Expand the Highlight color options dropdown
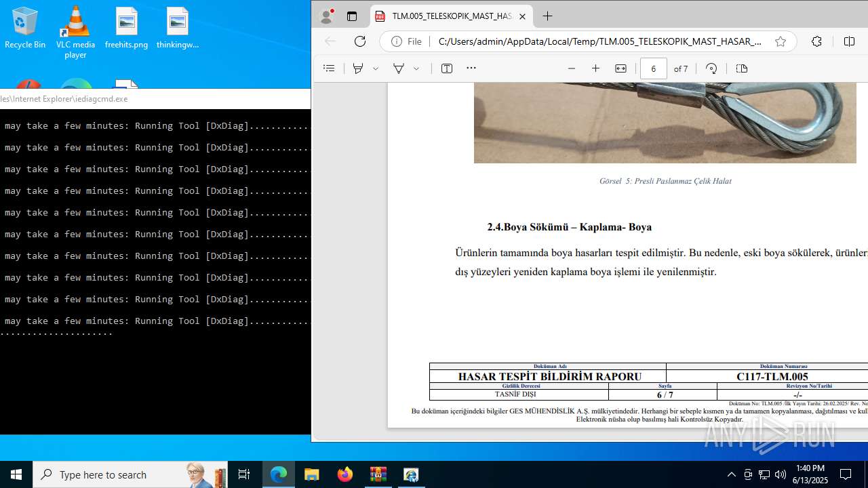The width and height of the screenshot is (868, 488). 416,68
